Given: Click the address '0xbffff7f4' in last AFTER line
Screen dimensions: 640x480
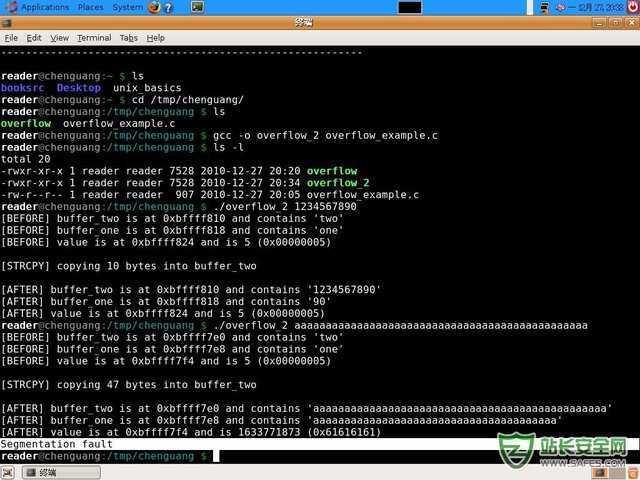Looking at the screenshot, I should pyautogui.click(x=157, y=432).
